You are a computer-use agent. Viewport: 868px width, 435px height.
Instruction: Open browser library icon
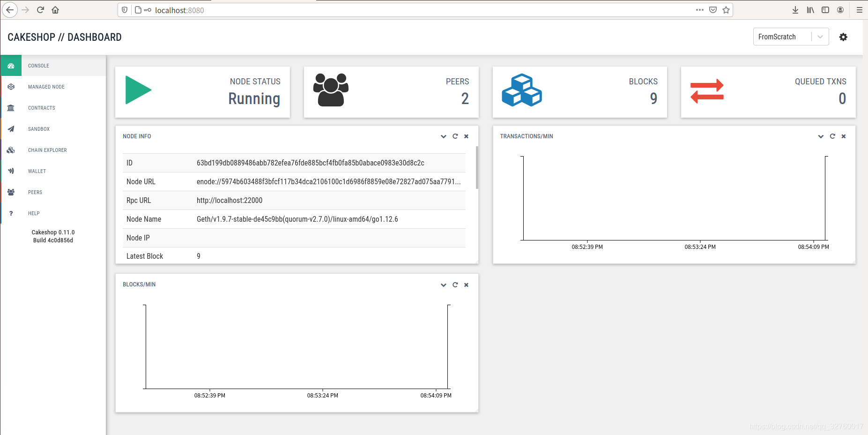point(810,10)
